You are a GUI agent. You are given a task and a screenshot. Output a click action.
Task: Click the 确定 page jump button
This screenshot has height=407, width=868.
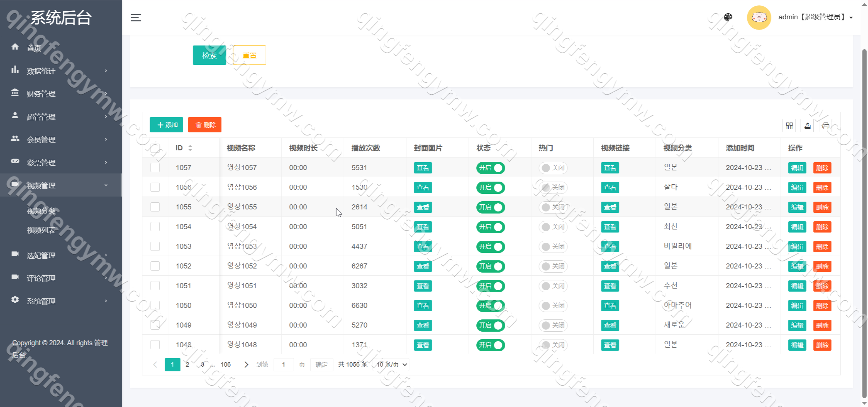(x=321, y=365)
